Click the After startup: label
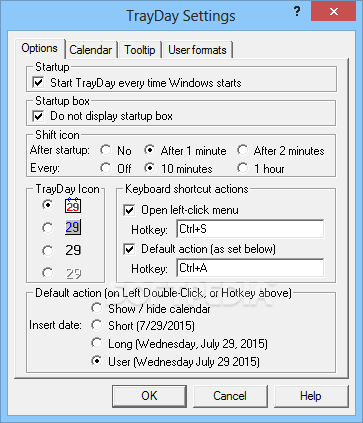Screen dimensions: 363x423 click(60, 150)
